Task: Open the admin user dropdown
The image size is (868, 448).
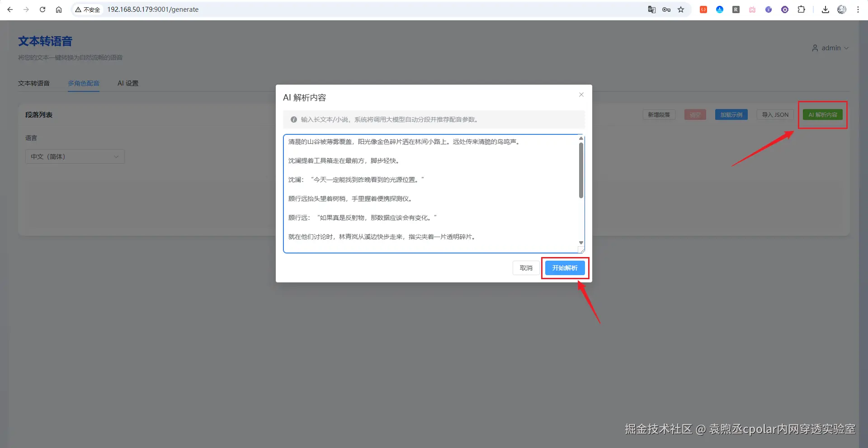Action: (x=830, y=48)
